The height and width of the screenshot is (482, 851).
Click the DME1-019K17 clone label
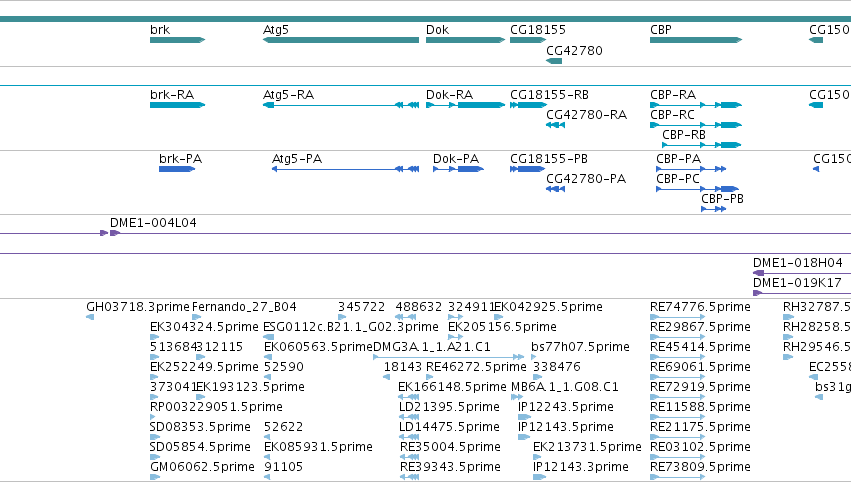coord(797,283)
